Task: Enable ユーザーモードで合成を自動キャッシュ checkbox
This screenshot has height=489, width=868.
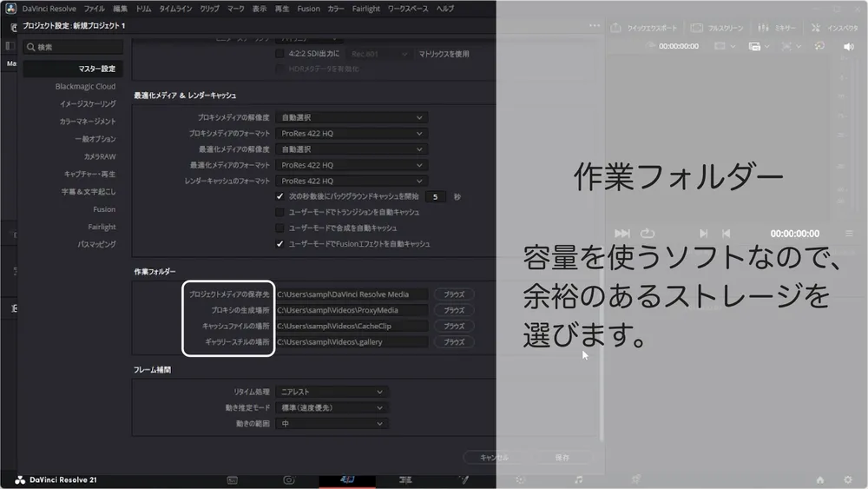Action: click(x=279, y=228)
